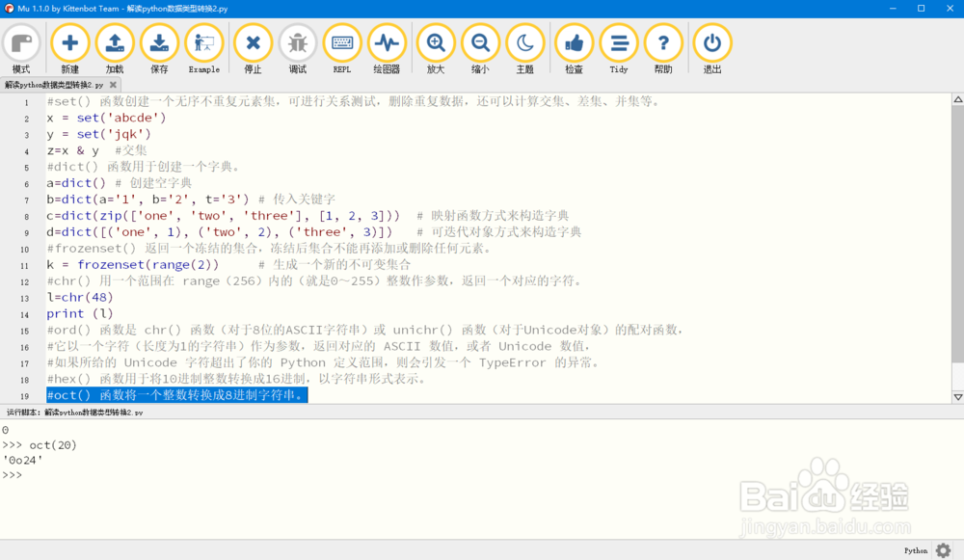The image size is (964, 560).
Task: Quit Mu using the 退出 power icon
Action: pos(711,42)
